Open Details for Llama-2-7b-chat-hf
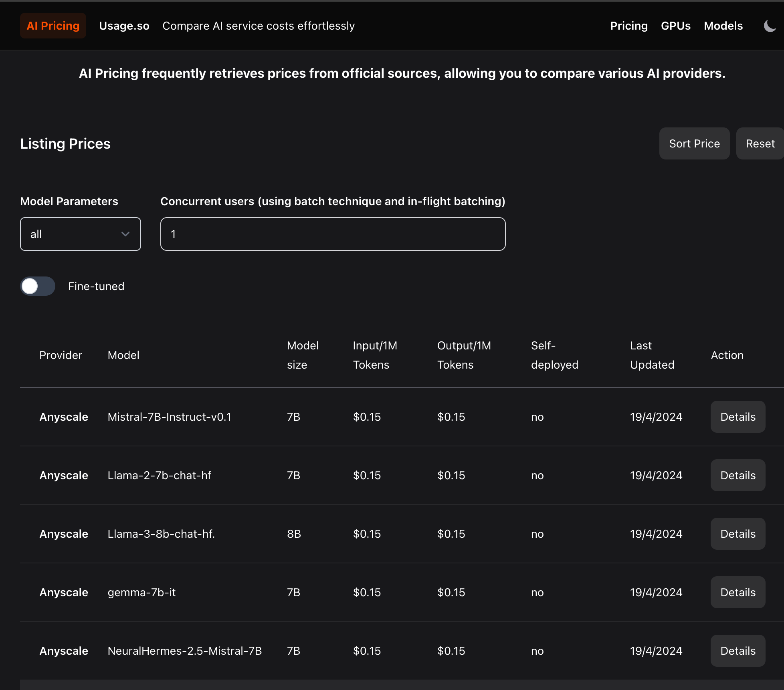 tap(738, 475)
